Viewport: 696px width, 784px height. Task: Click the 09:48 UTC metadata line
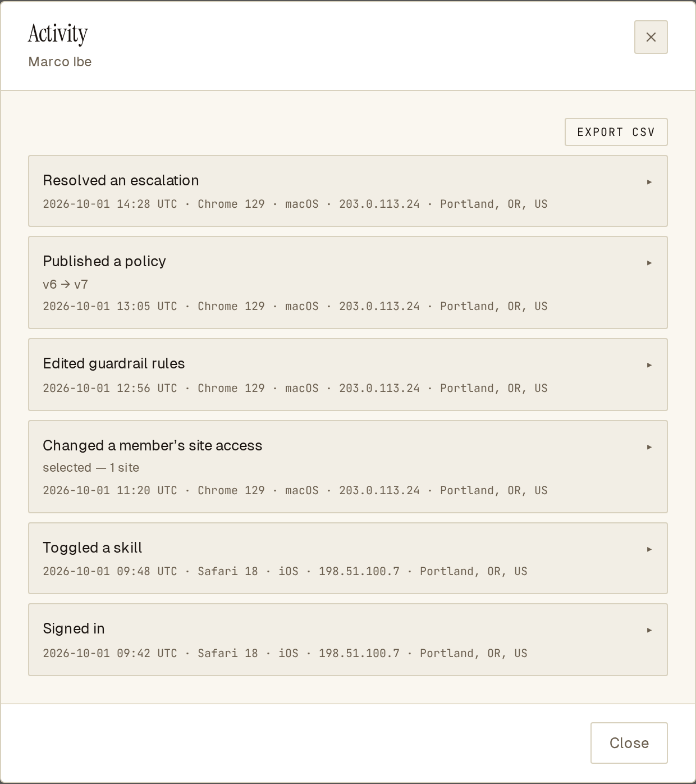tap(285, 571)
